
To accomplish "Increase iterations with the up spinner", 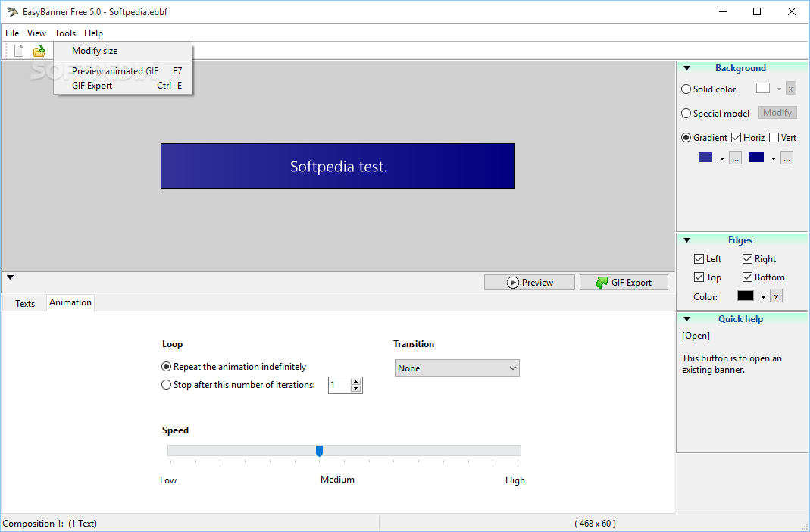I will click(x=355, y=382).
